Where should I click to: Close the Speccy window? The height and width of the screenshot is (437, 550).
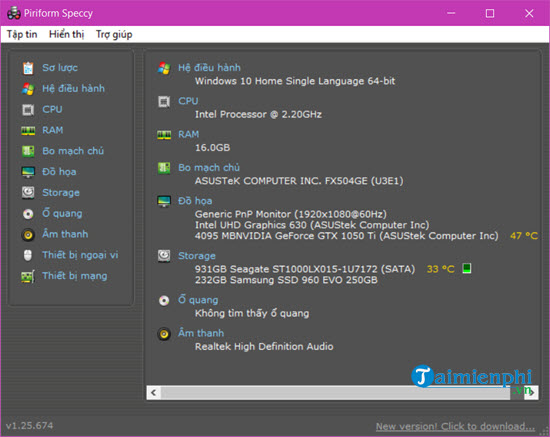pos(529,13)
